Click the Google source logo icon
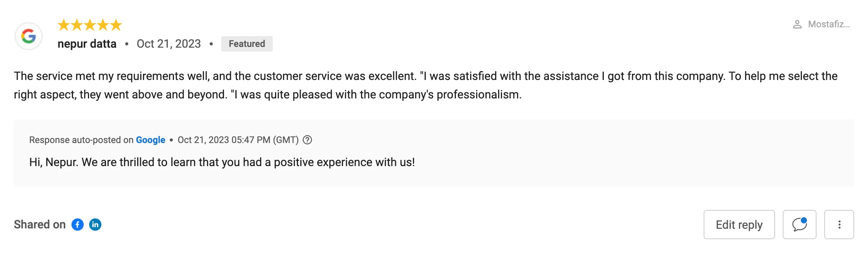This screenshot has width=868, height=253. [28, 36]
